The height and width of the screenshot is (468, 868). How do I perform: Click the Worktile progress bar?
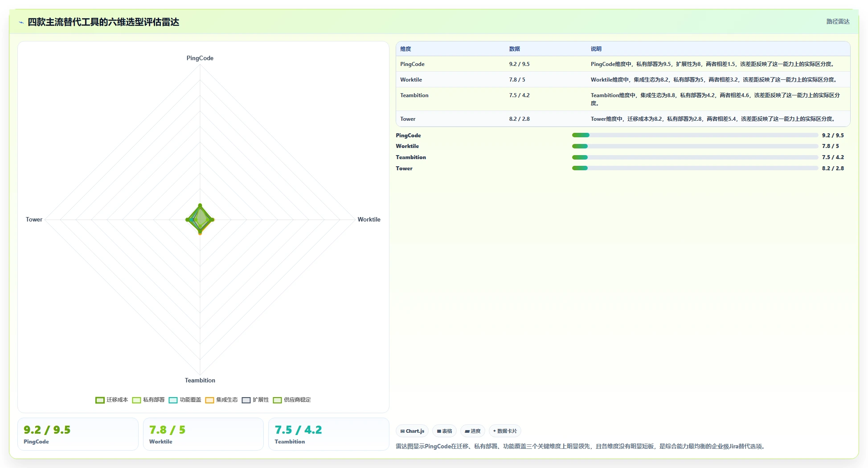coord(695,146)
